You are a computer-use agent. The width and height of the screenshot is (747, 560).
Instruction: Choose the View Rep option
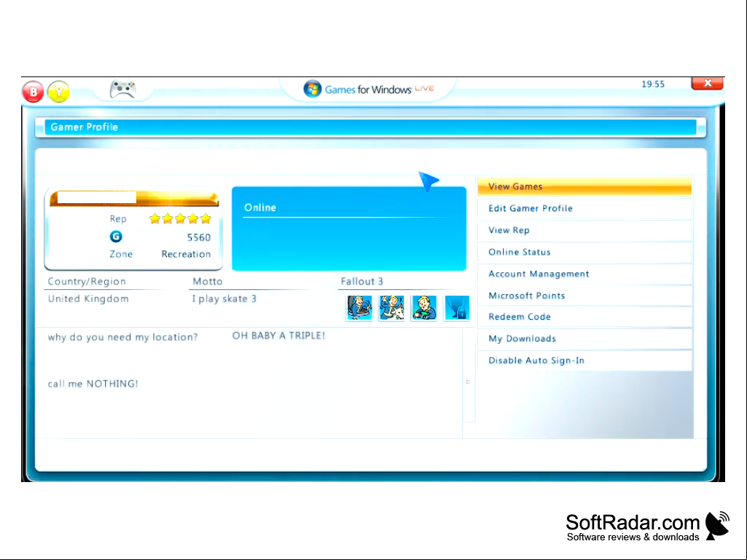(x=584, y=230)
